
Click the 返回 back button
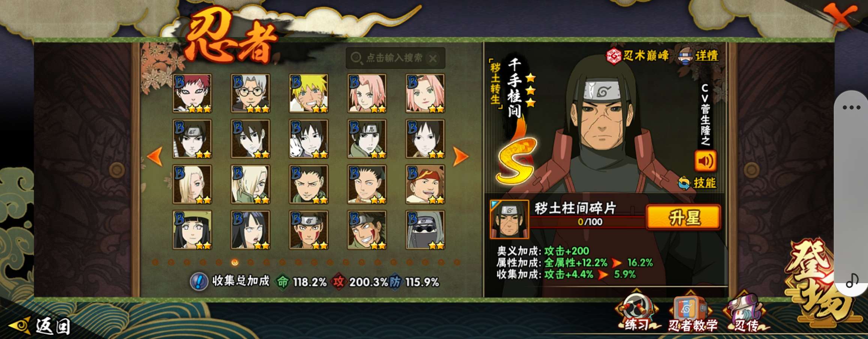[40, 325]
